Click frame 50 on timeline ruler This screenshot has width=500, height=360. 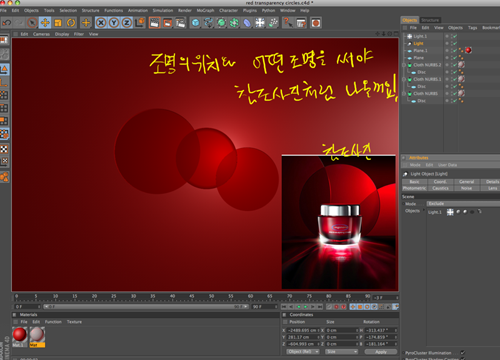point(211,297)
